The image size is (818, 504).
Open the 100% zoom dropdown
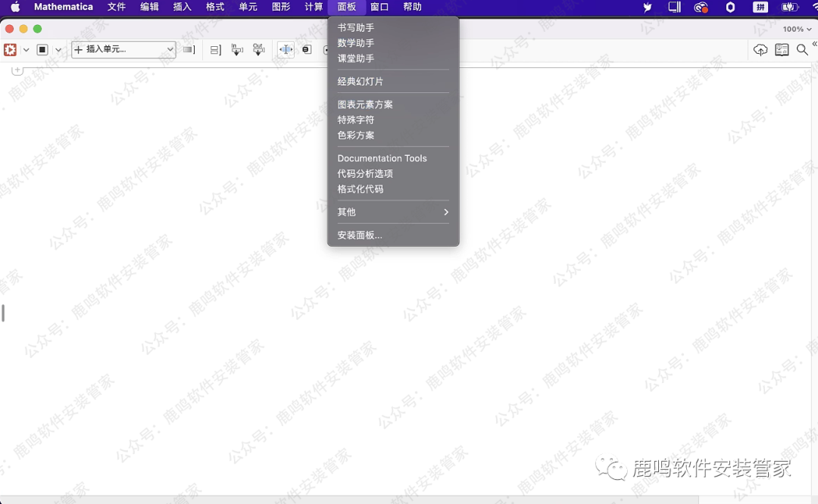click(794, 29)
